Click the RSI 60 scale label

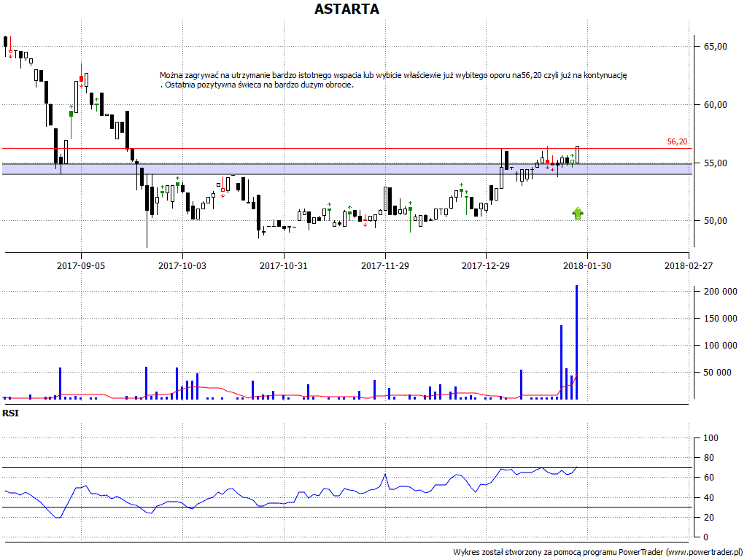[x=709, y=478]
